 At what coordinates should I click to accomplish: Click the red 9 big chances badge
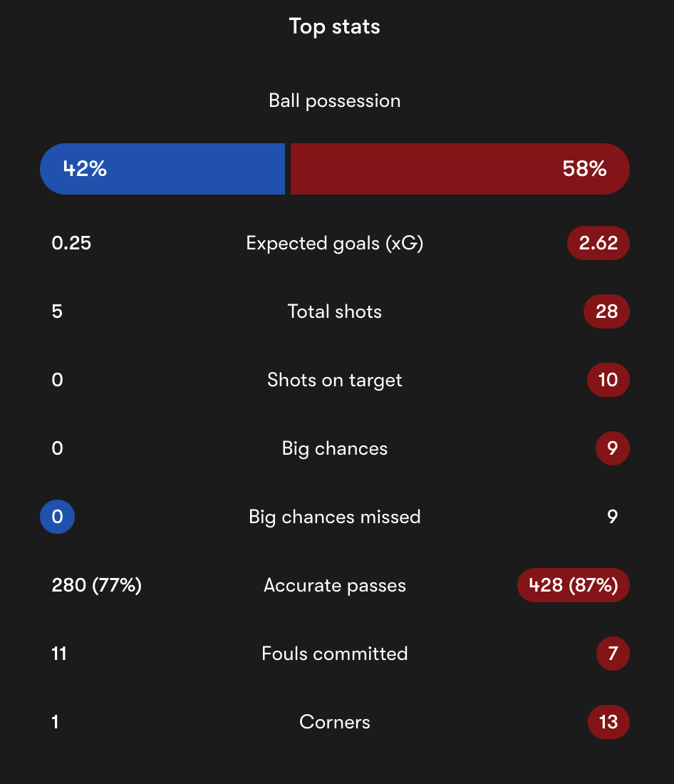[613, 448]
